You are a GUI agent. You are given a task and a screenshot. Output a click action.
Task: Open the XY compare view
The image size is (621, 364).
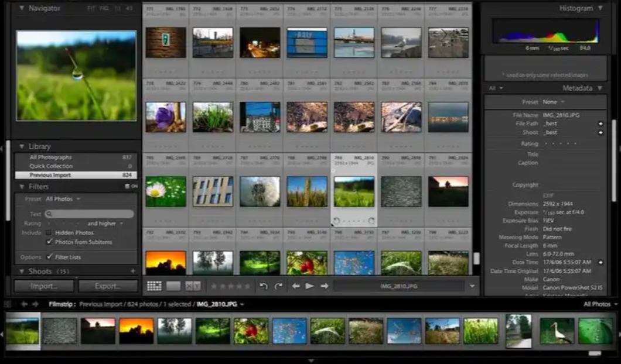click(x=193, y=286)
